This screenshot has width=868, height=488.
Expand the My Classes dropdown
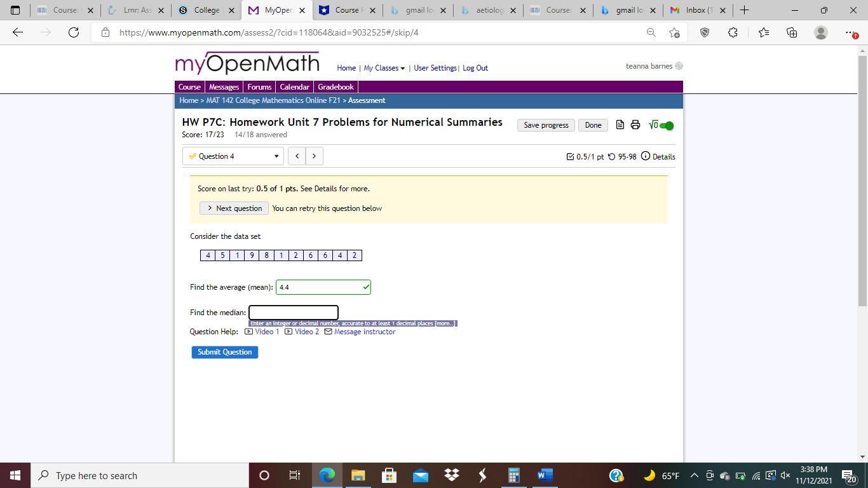[x=384, y=68]
